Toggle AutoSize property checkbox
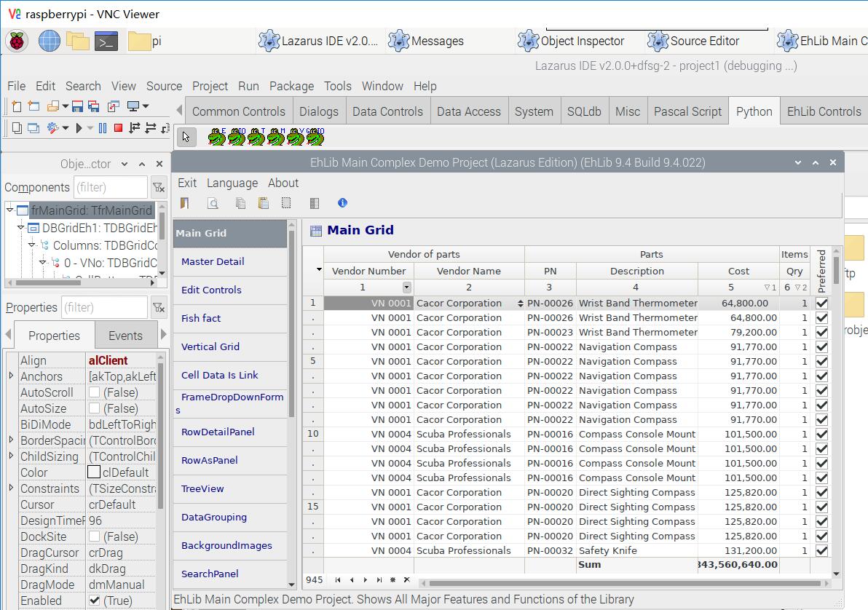This screenshot has width=868, height=610. click(x=94, y=408)
